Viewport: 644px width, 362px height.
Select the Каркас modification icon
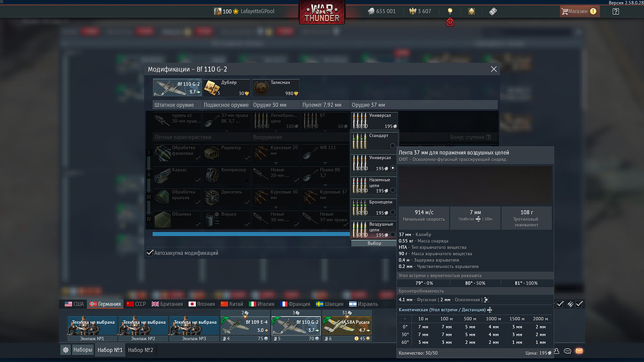[x=163, y=175]
